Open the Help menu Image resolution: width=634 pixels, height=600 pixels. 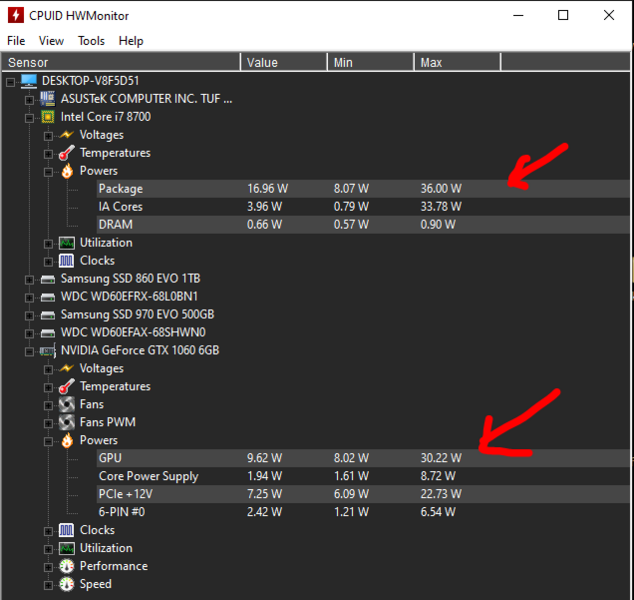pyautogui.click(x=131, y=41)
